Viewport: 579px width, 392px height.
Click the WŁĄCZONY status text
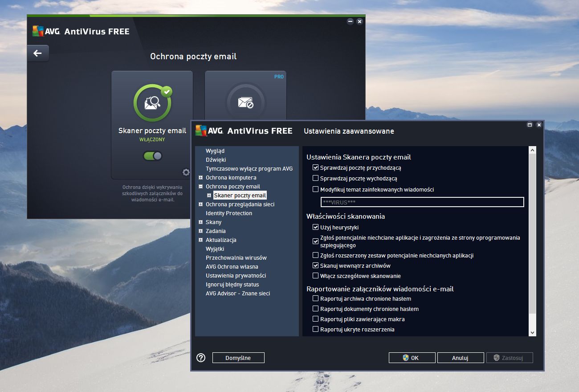pyautogui.click(x=152, y=139)
